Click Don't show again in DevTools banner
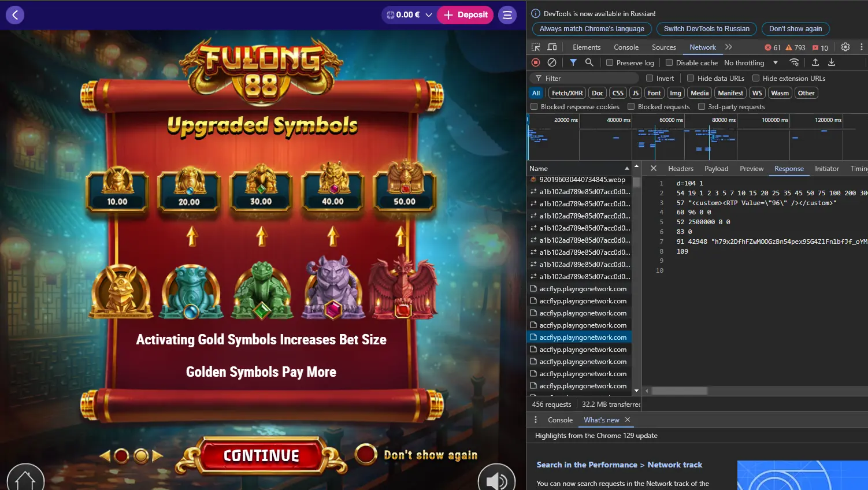Screen dimensions: 868x490 795,29
